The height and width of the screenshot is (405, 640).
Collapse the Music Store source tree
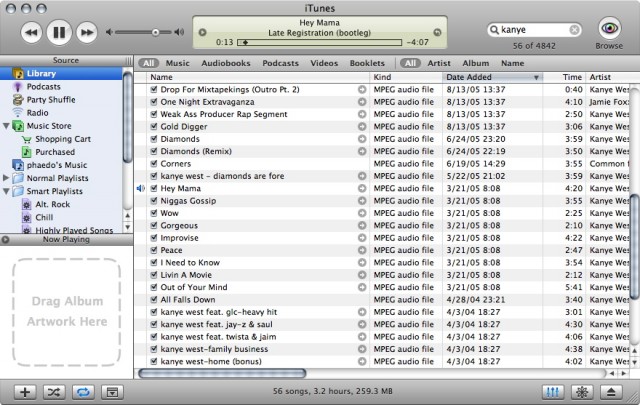pyautogui.click(x=8, y=126)
